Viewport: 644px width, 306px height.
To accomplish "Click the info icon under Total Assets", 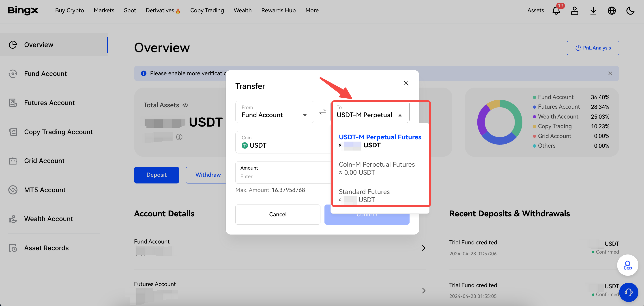I will pyautogui.click(x=179, y=137).
